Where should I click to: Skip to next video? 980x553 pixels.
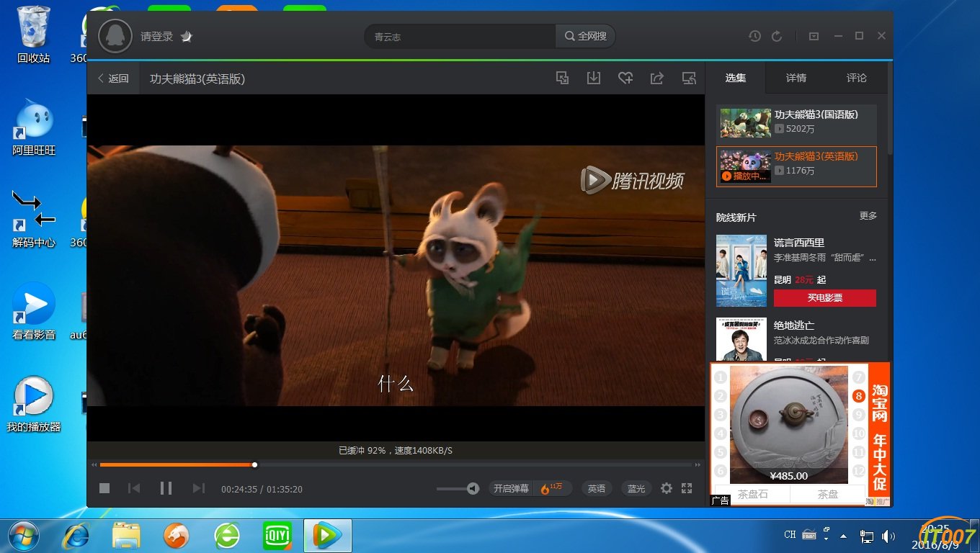click(x=198, y=488)
